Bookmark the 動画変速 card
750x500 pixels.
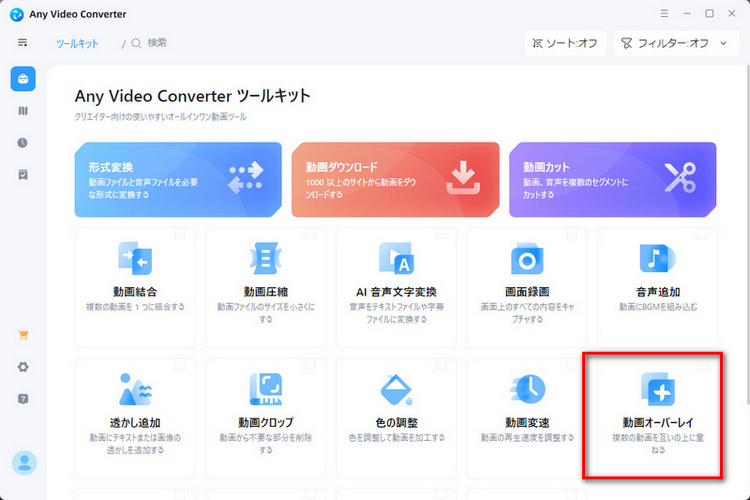click(572, 365)
